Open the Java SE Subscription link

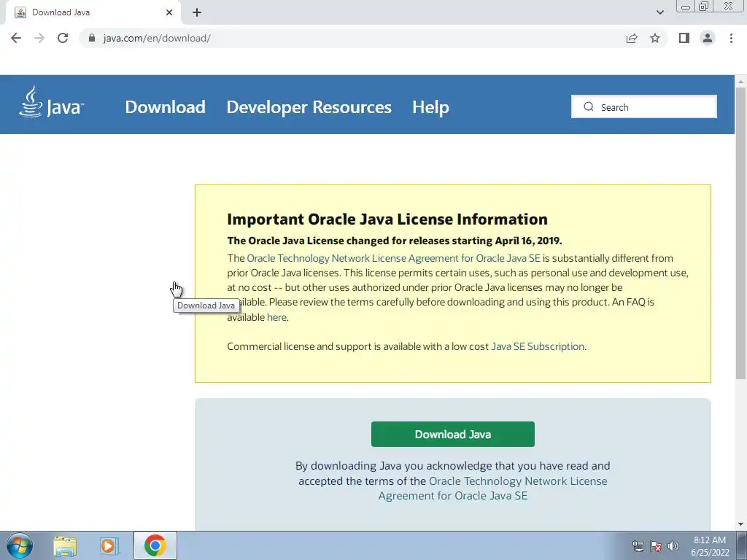[x=538, y=346]
